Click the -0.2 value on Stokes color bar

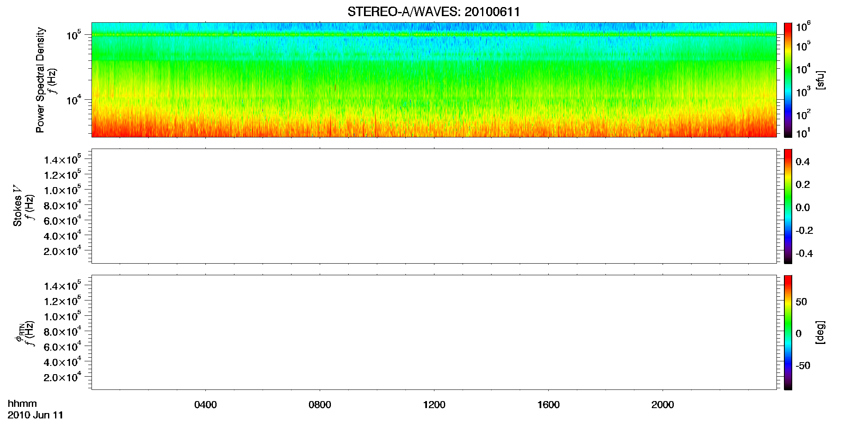click(x=804, y=231)
